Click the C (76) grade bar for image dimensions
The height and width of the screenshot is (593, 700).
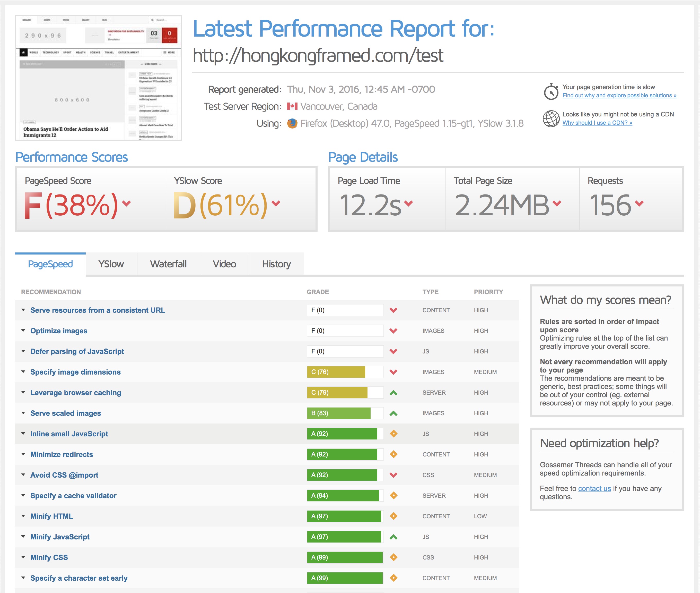(345, 372)
